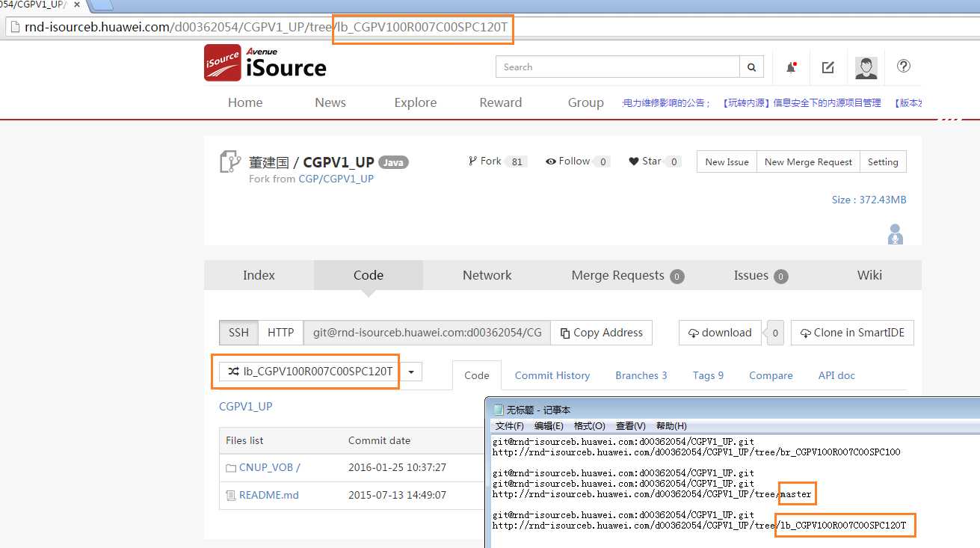Switch to Code main tab

point(369,275)
